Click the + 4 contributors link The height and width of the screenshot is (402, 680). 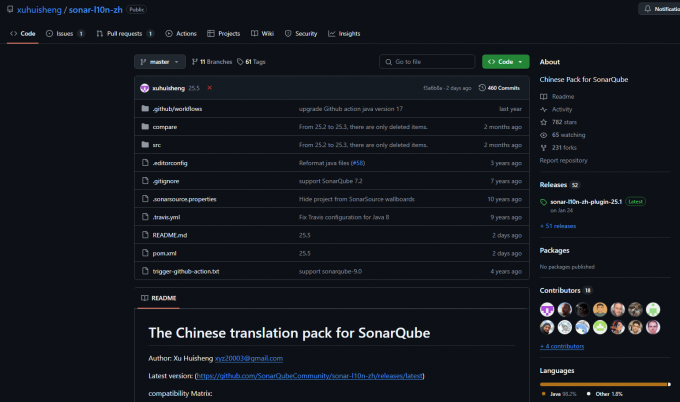pos(562,346)
